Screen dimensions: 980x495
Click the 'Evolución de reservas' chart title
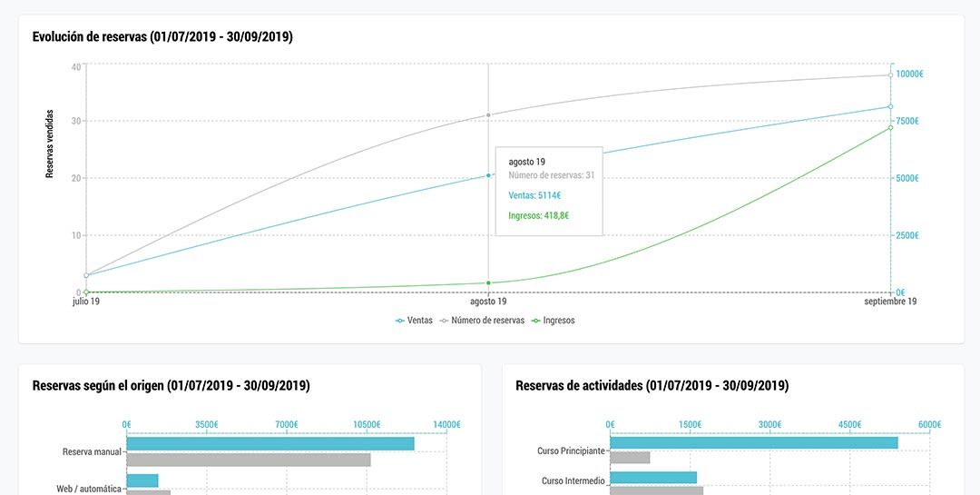[x=162, y=37]
